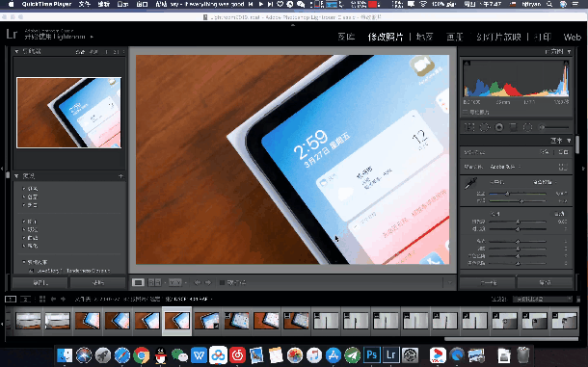
Task: Open Lightroom icon in the Dock
Action: (x=390, y=354)
